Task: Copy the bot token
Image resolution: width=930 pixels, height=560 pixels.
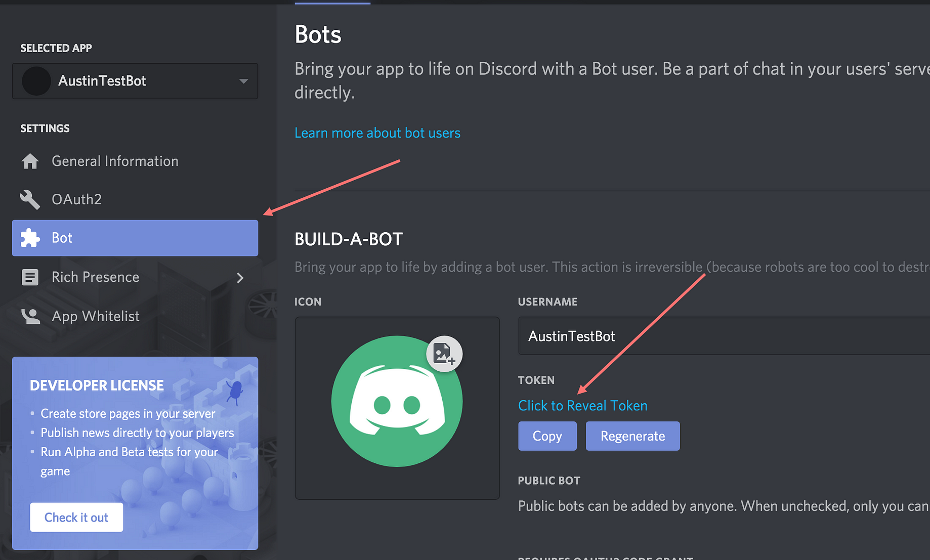Action: 547,436
